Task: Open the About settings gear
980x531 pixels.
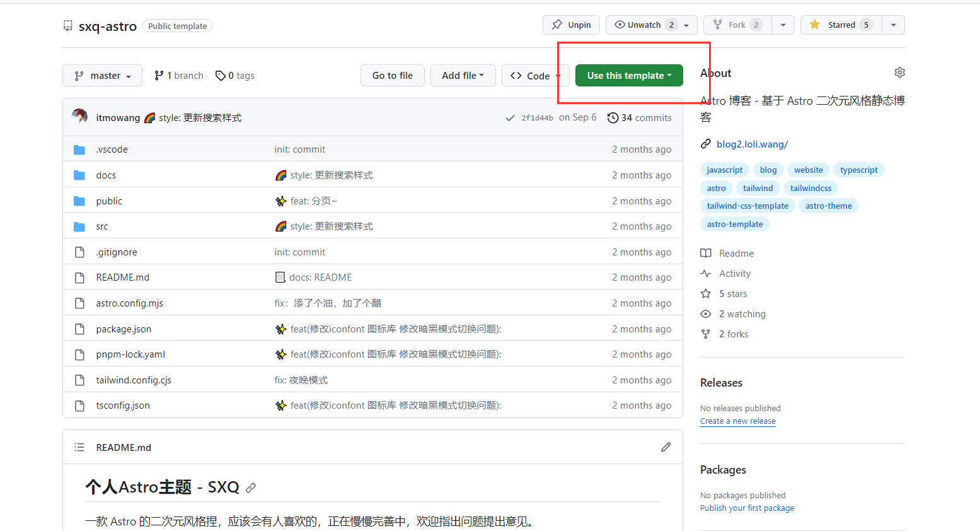Action: pyautogui.click(x=899, y=73)
